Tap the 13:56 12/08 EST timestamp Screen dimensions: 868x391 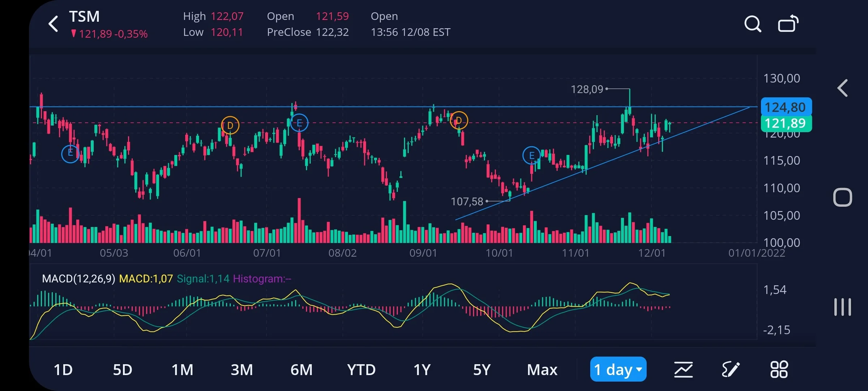[410, 32]
